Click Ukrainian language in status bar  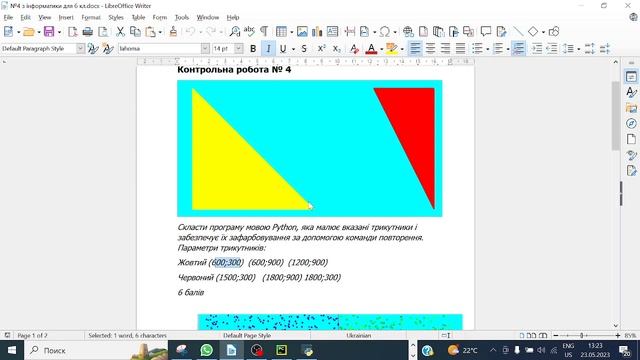click(x=359, y=336)
